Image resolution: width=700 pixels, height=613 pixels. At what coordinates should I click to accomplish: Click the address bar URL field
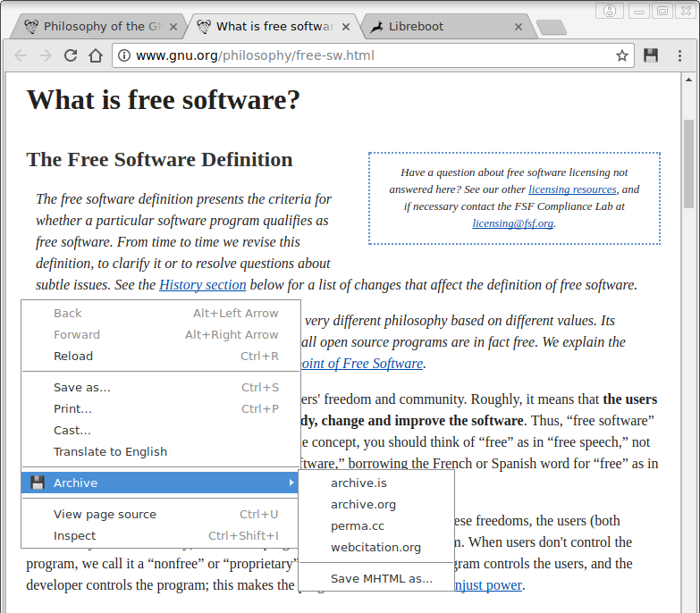point(373,55)
